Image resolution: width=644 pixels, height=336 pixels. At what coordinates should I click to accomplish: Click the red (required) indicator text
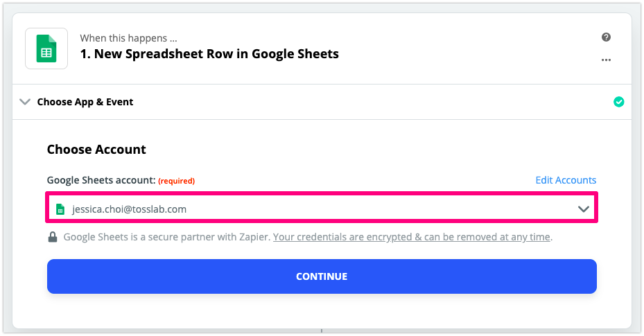coord(176,181)
